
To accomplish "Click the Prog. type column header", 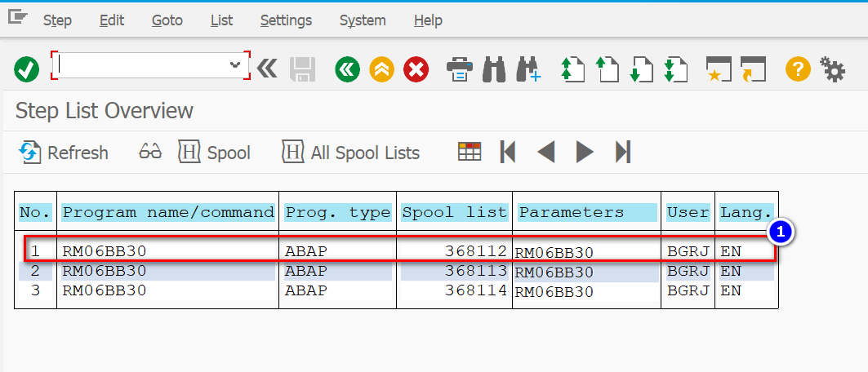I will point(338,212).
